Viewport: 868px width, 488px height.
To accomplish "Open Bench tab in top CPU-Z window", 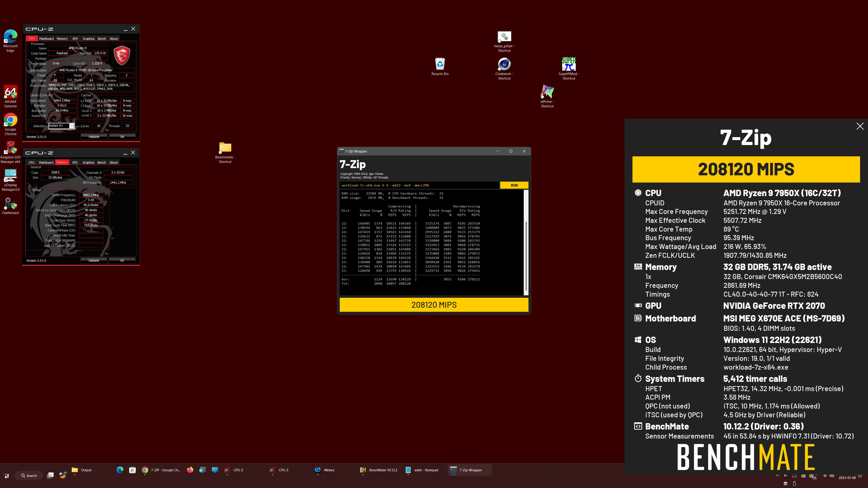I will pyautogui.click(x=102, y=39).
